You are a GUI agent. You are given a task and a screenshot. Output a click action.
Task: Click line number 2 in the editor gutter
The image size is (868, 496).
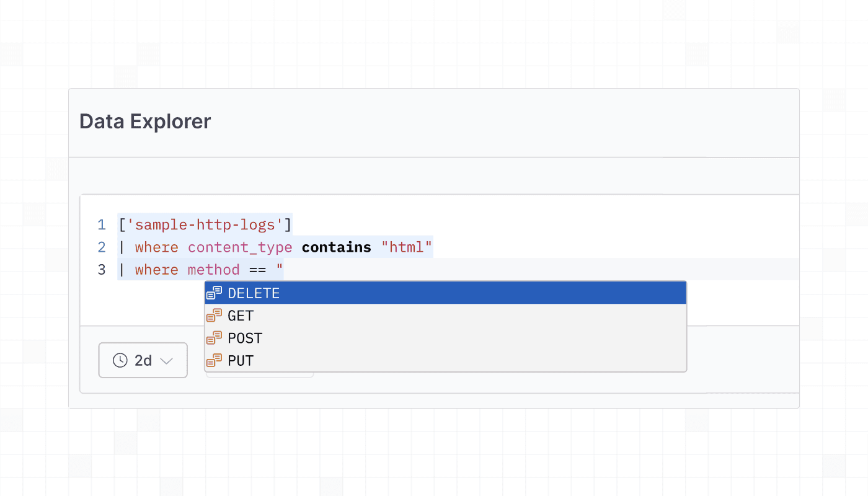tap(102, 247)
